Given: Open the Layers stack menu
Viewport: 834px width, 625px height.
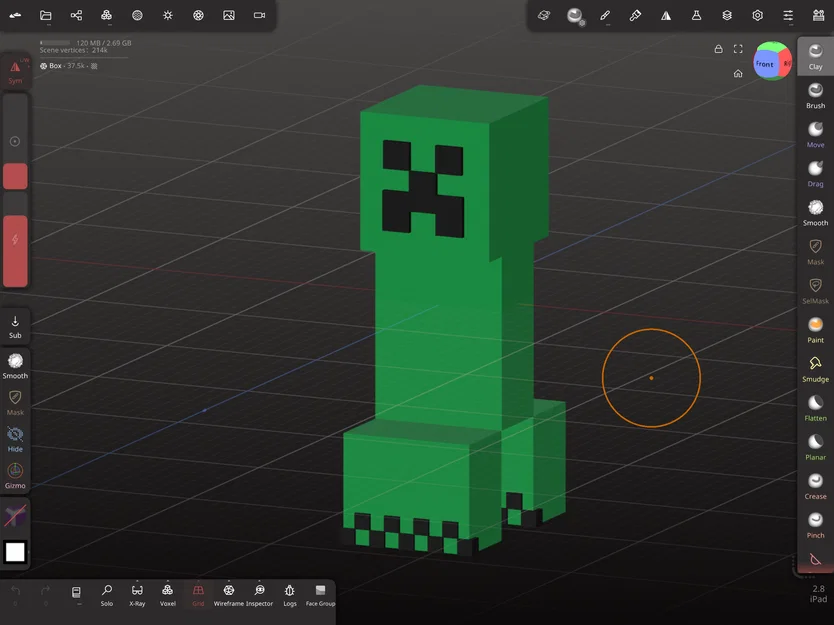Looking at the screenshot, I should click(727, 15).
